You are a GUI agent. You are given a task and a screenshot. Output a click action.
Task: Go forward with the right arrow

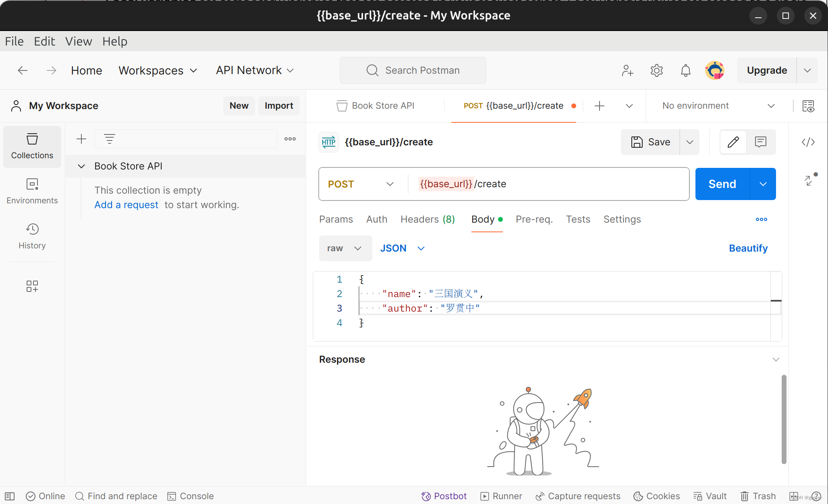click(x=51, y=70)
